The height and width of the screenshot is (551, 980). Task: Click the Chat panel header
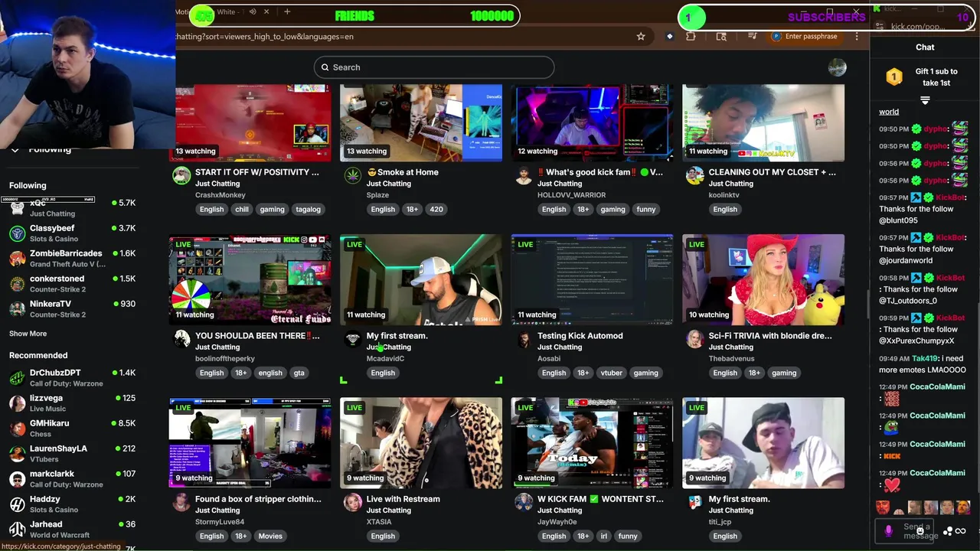coord(925,47)
